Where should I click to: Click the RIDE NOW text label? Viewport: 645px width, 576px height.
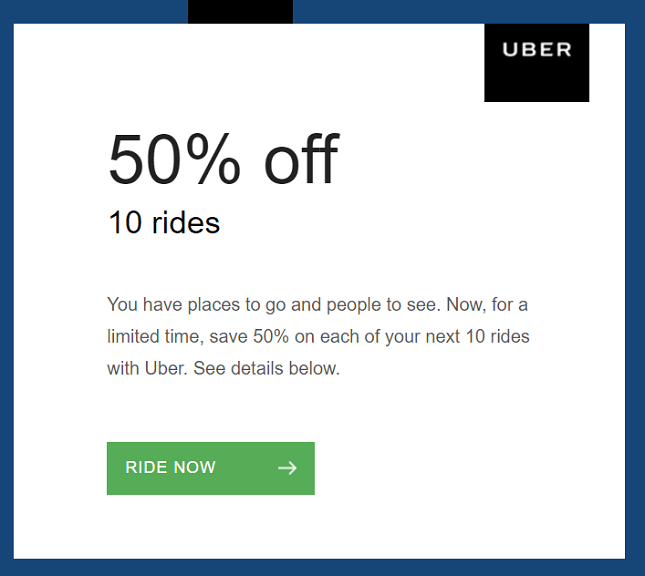(170, 467)
